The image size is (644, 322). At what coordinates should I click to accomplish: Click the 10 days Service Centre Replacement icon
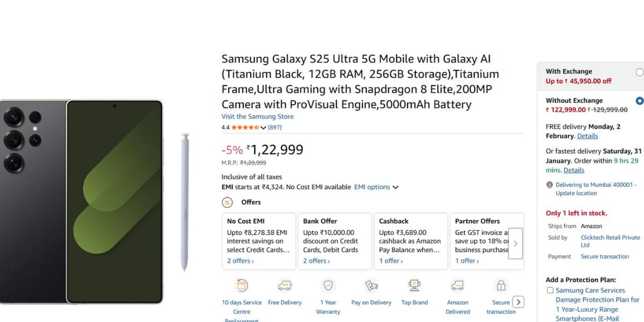pos(241,285)
